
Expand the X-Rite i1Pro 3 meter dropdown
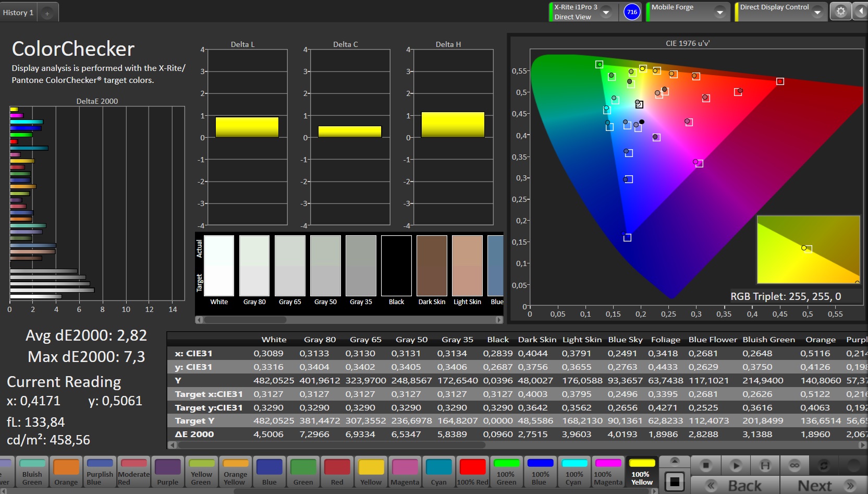point(606,12)
